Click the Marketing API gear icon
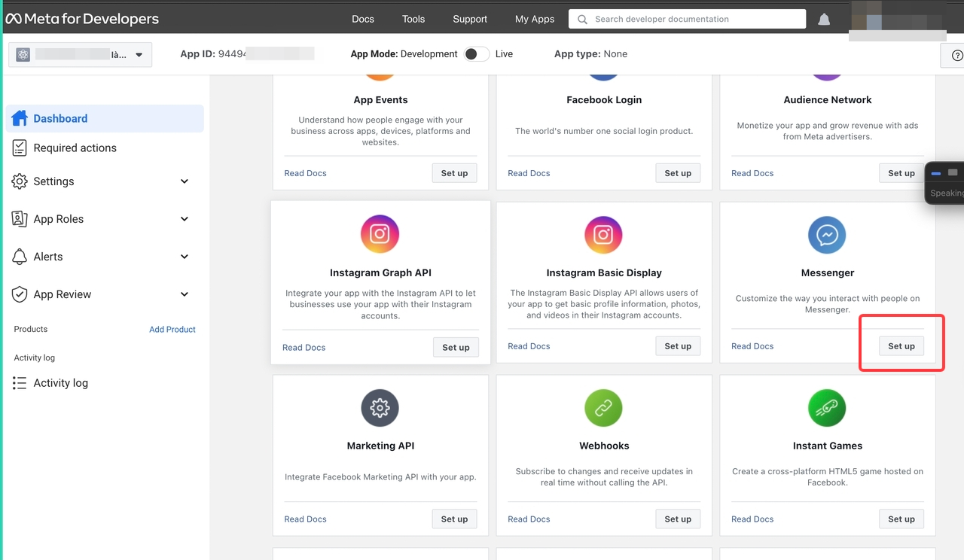 (x=380, y=407)
